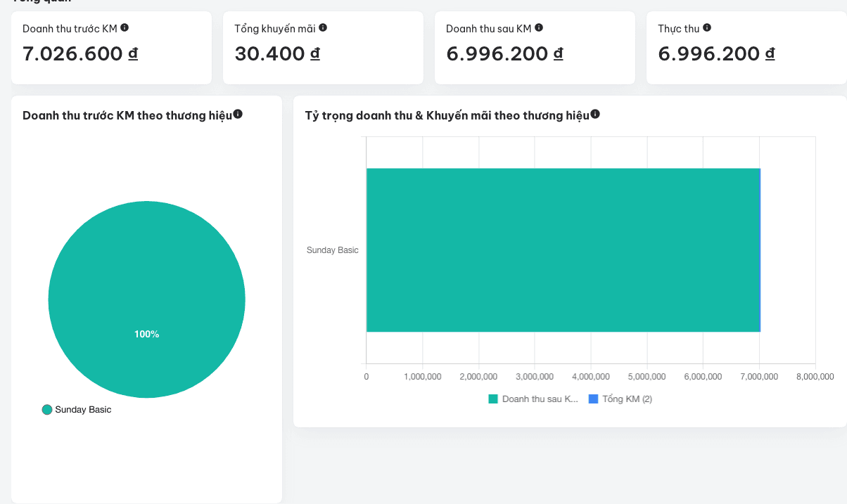This screenshot has height=504, width=847.
Task: Click info icon on Tỷ trọng doanh thu chart title
Action: pyautogui.click(x=595, y=114)
